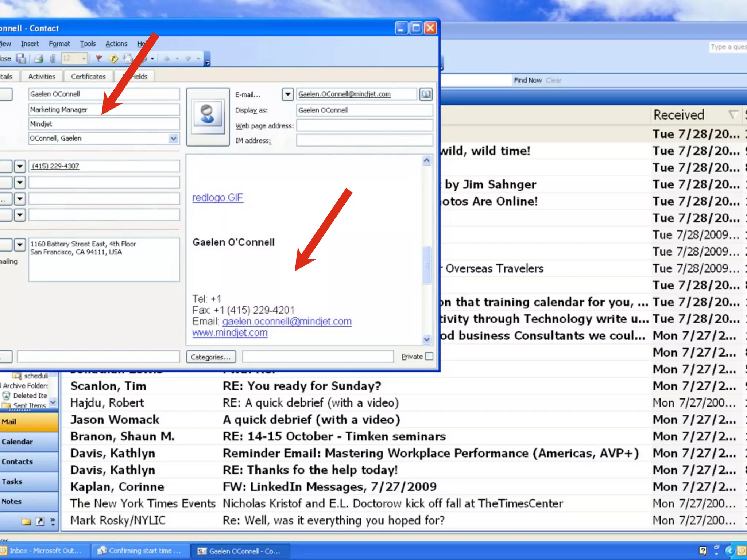Click the Save icon in contact toolbar
This screenshot has width=747, height=560.
[x=21, y=58]
